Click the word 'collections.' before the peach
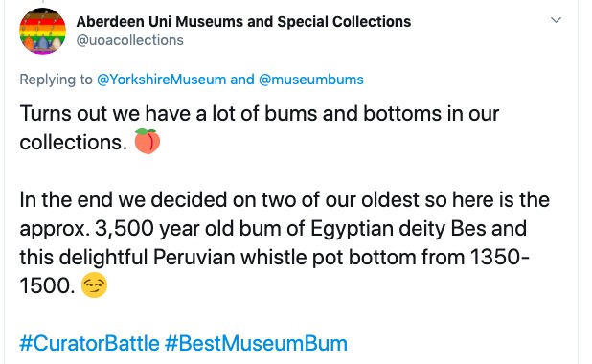The image size is (592, 364). (x=73, y=143)
